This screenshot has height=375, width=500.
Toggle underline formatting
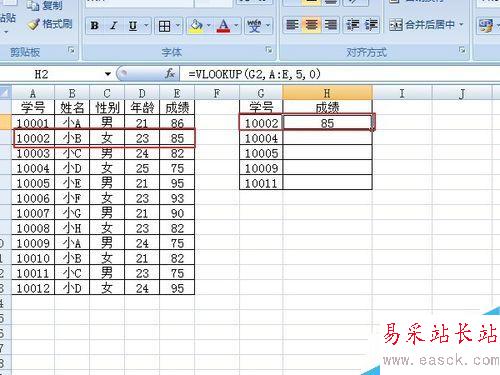coord(133,26)
